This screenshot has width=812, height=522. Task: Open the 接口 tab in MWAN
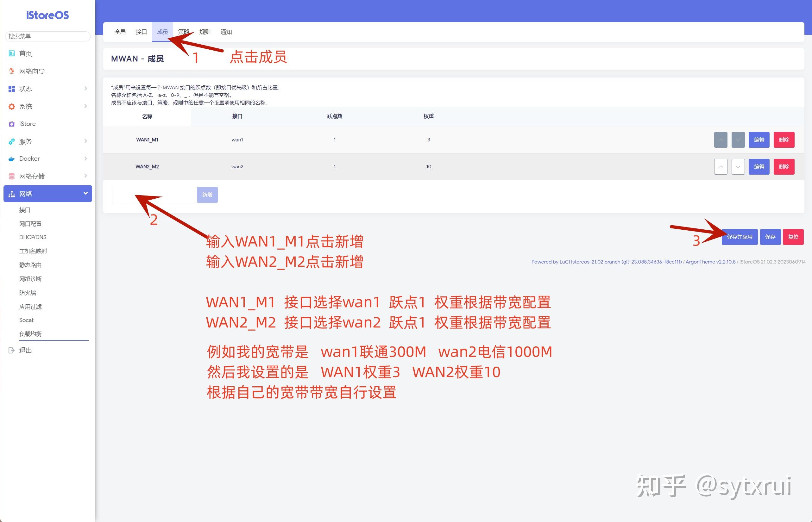141,32
